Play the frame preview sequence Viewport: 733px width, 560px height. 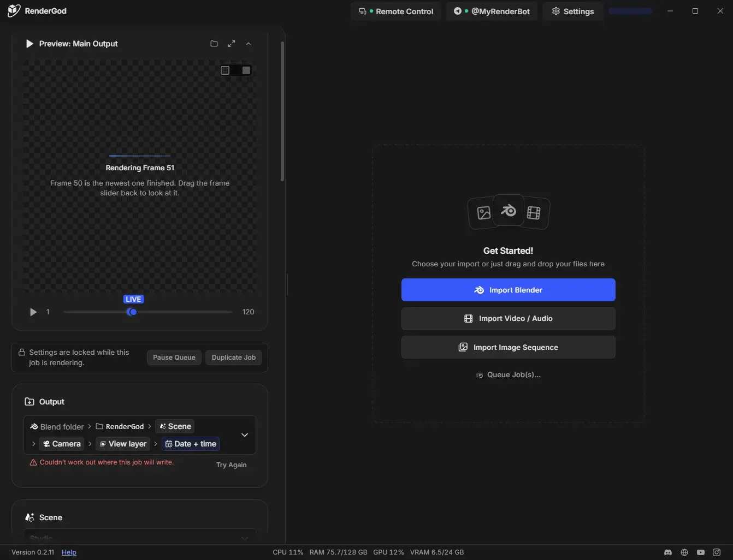tap(33, 312)
